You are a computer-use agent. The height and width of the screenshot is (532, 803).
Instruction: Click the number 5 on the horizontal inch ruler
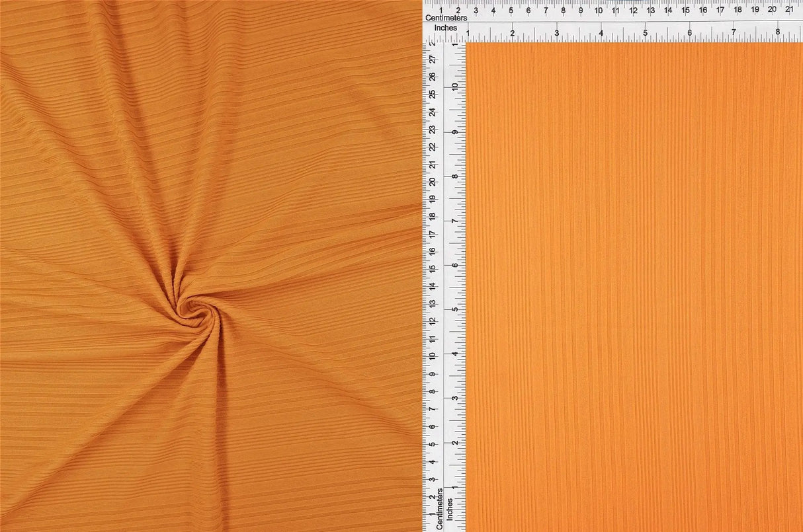[x=646, y=33]
